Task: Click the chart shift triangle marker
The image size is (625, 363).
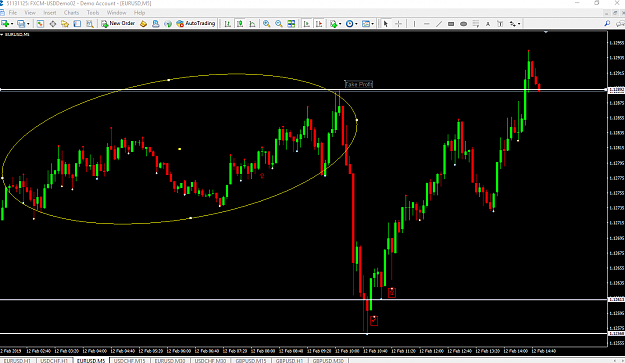Action: [x=546, y=32]
